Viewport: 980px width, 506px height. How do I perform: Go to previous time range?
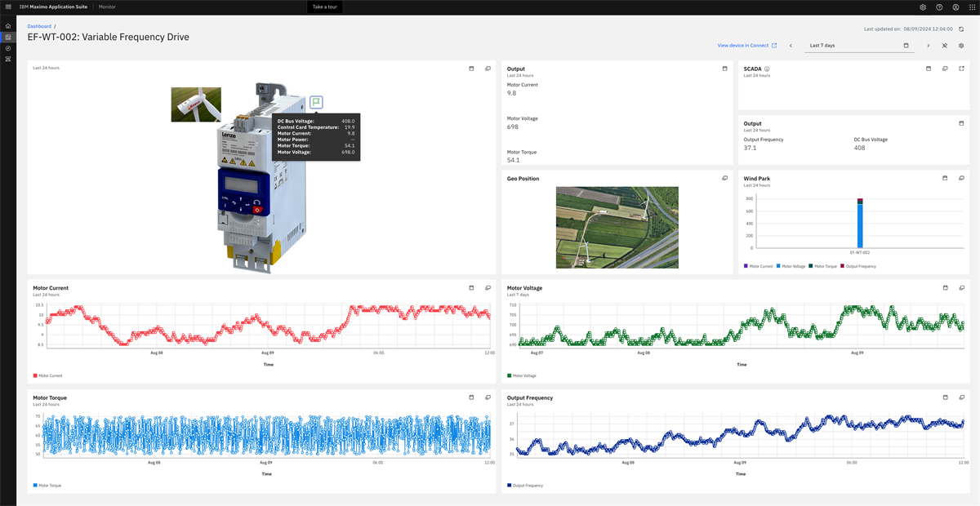click(x=791, y=46)
